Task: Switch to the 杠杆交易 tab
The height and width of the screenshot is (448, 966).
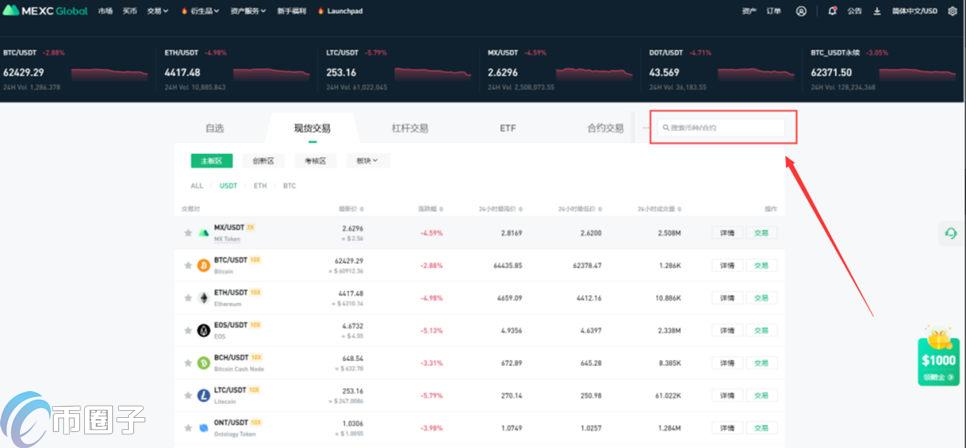Action: (x=410, y=128)
